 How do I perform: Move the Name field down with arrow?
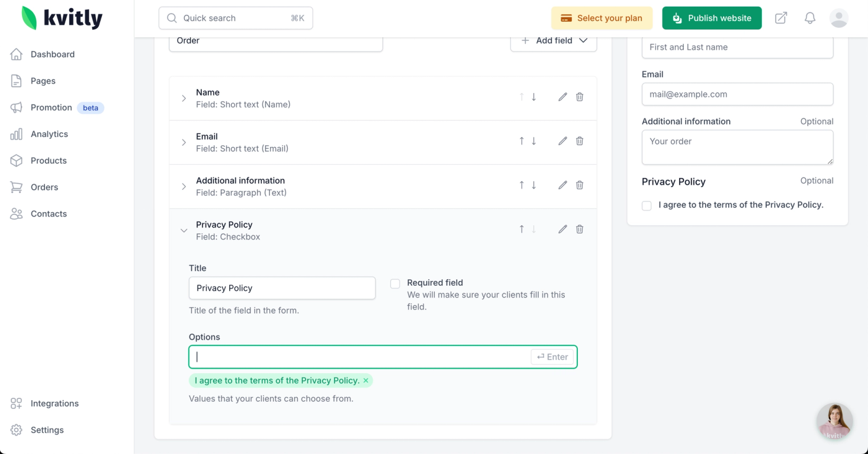pyautogui.click(x=533, y=97)
